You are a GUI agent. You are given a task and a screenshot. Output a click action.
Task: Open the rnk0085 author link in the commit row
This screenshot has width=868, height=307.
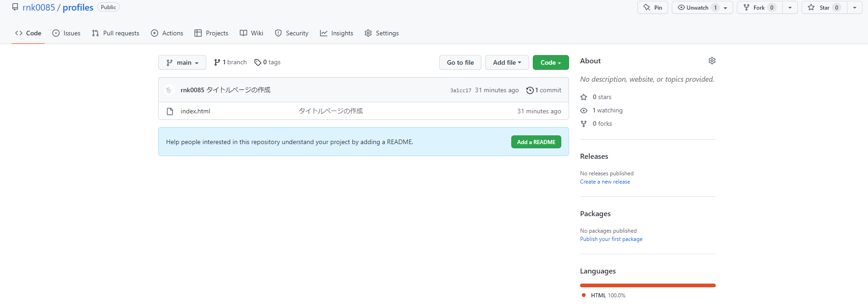tap(192, 90)
